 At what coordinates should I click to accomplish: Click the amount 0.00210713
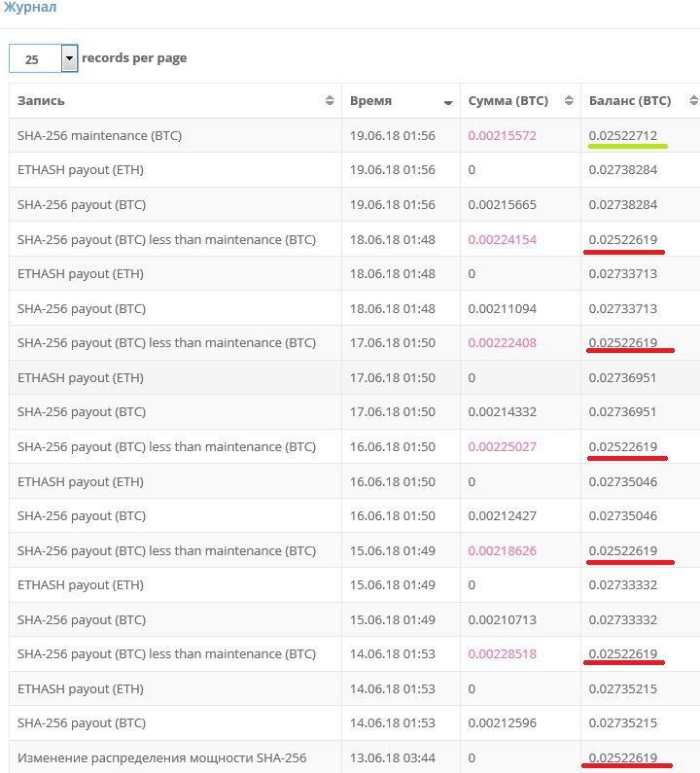503,619
